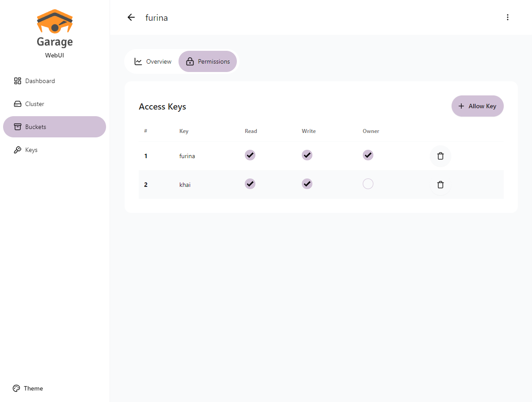Click the back arrow next to furina
The width and height of the screenshot is (532, 402).
(x=131, y=18)
